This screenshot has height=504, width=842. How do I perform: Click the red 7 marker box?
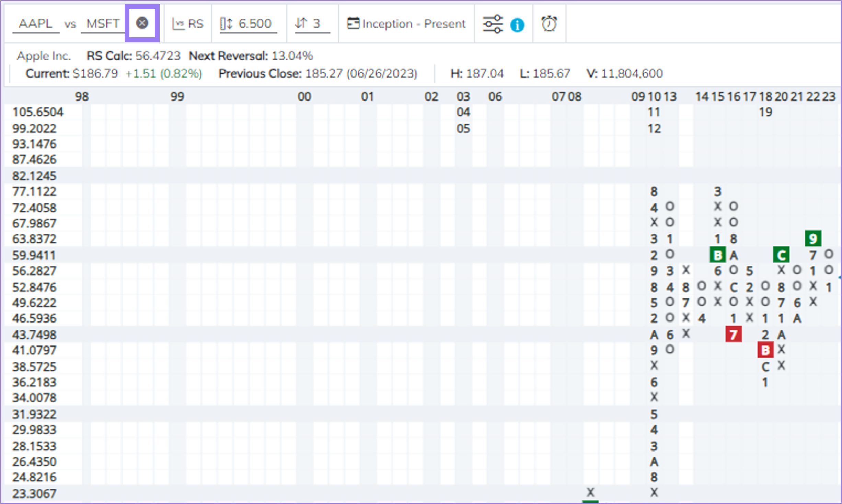point(734,335)
